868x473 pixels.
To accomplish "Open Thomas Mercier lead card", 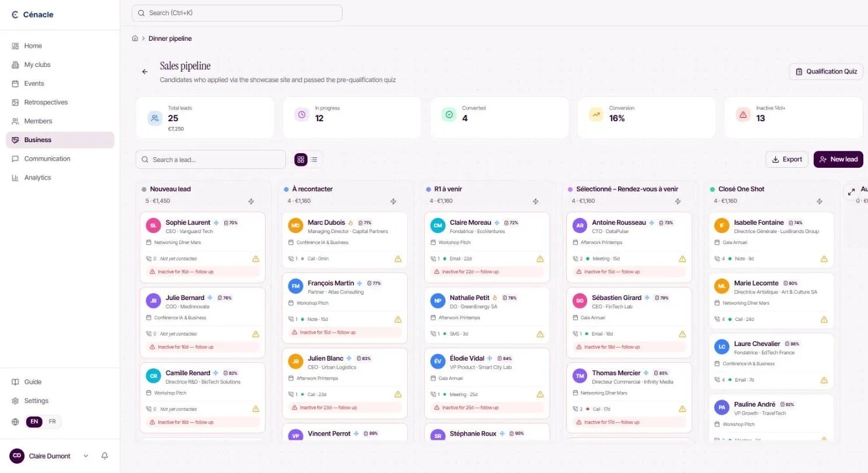I will click(x=629, y=398).
